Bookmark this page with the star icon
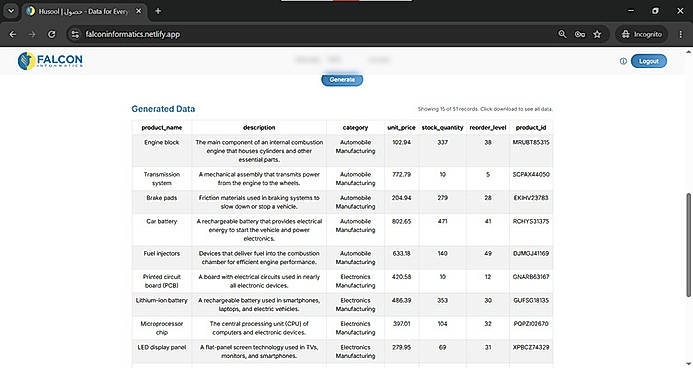 pyautogui.click(x=598, y=34)
